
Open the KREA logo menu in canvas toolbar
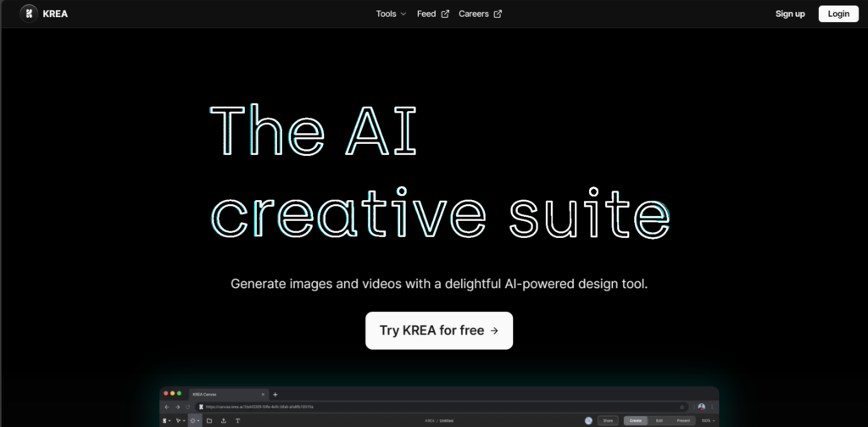[x=166, y=421]
